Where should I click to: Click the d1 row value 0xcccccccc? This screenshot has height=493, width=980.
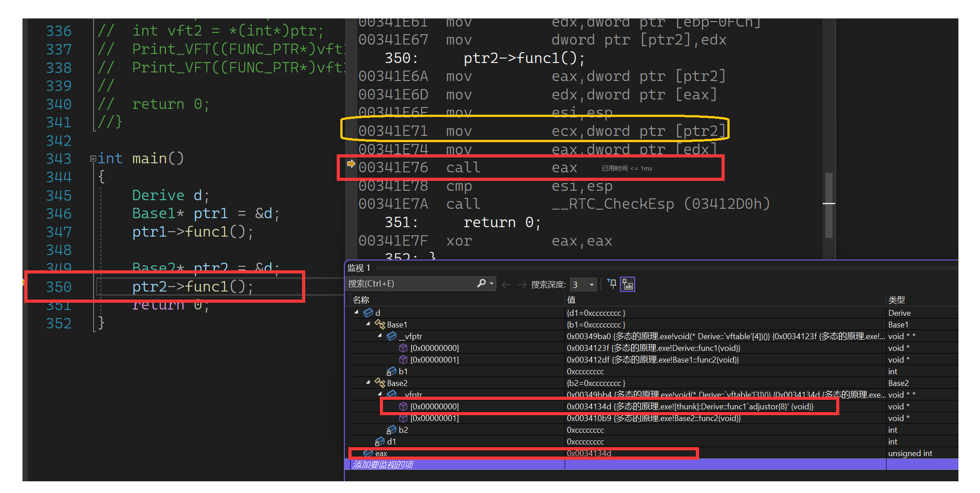(x=585, y=441)
